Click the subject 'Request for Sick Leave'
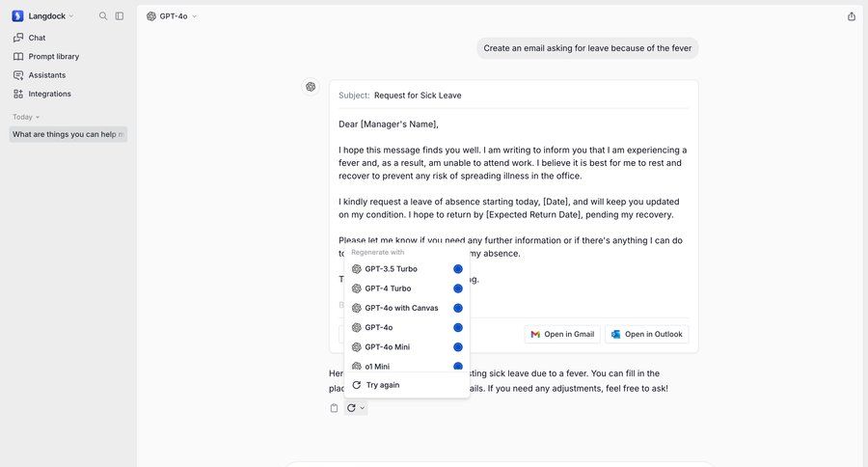The width and height of the screenshot is (868, 467). point(418,96)
